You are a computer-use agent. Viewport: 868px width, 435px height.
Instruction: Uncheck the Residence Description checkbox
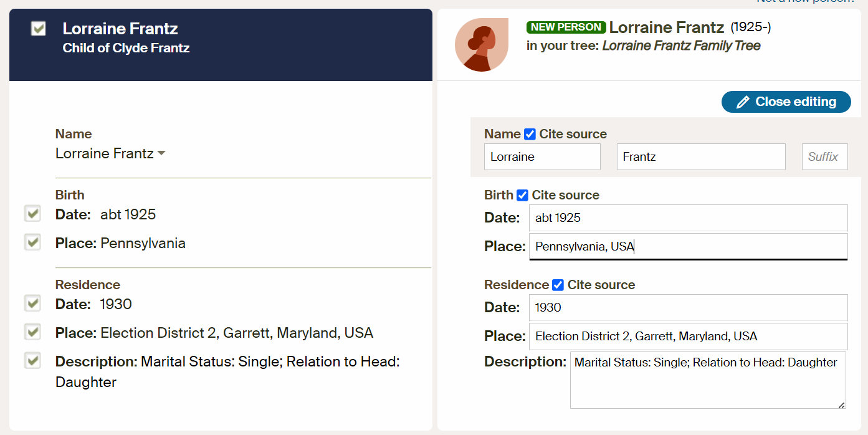tap(32, 360)
